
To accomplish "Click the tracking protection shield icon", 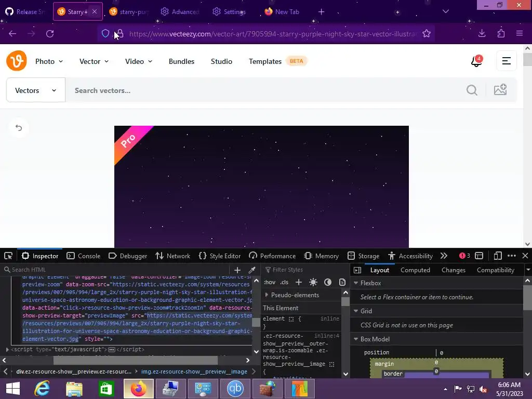I will [x=105, y=34].
